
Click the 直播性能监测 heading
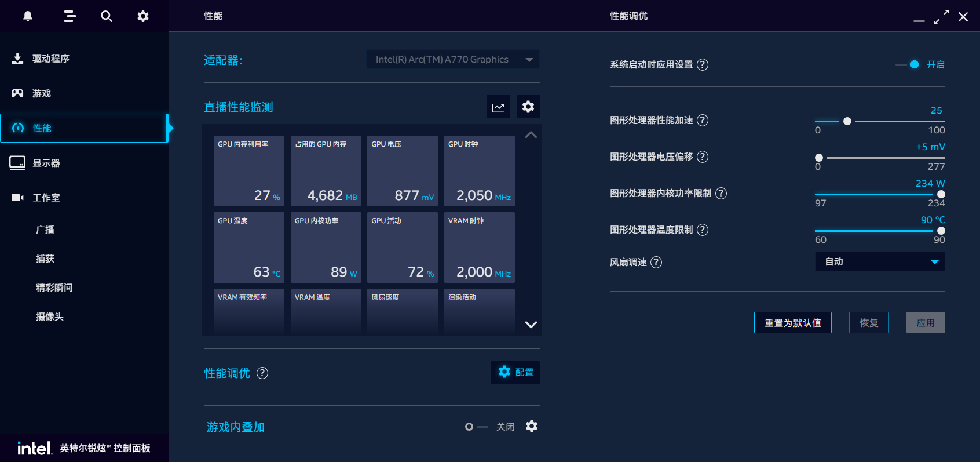[239, 107]
